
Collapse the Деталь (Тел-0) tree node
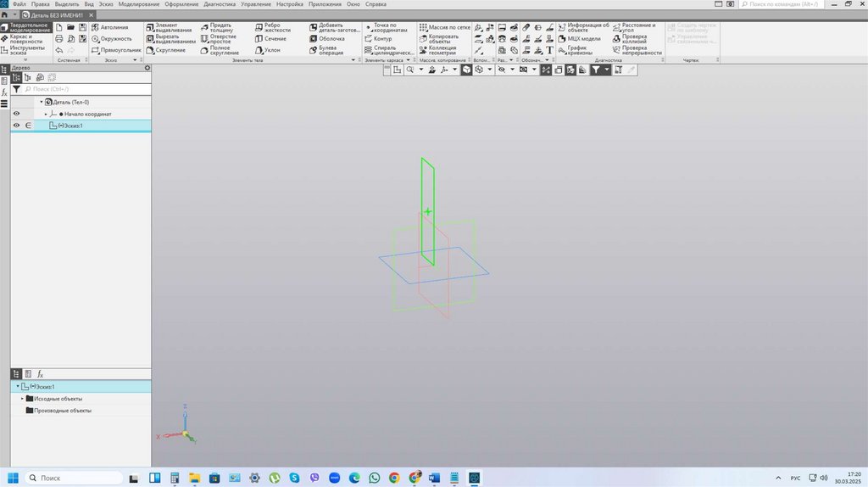(41, 102)
